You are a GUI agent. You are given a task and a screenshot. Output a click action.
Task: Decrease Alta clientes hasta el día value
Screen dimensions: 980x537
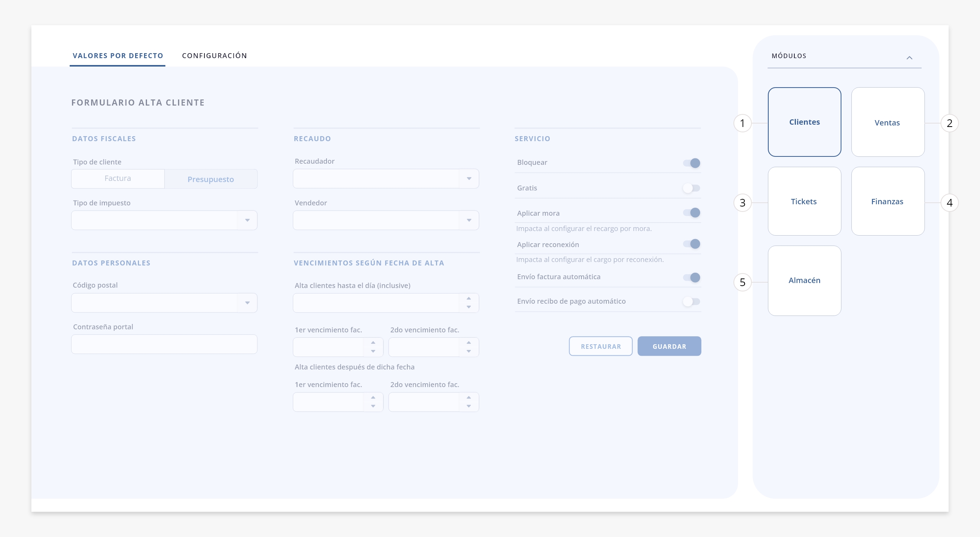click(x=469, y=307)
